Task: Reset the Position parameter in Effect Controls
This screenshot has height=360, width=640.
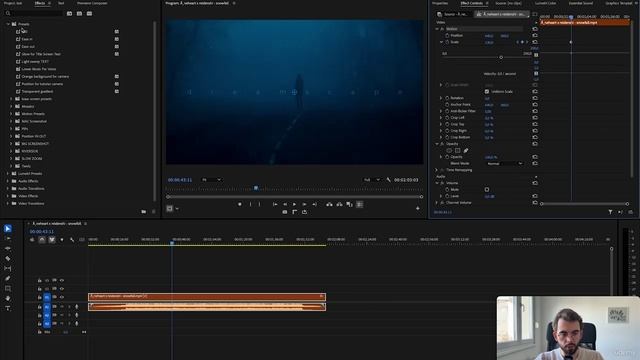Action: click(x=535, y=36)
